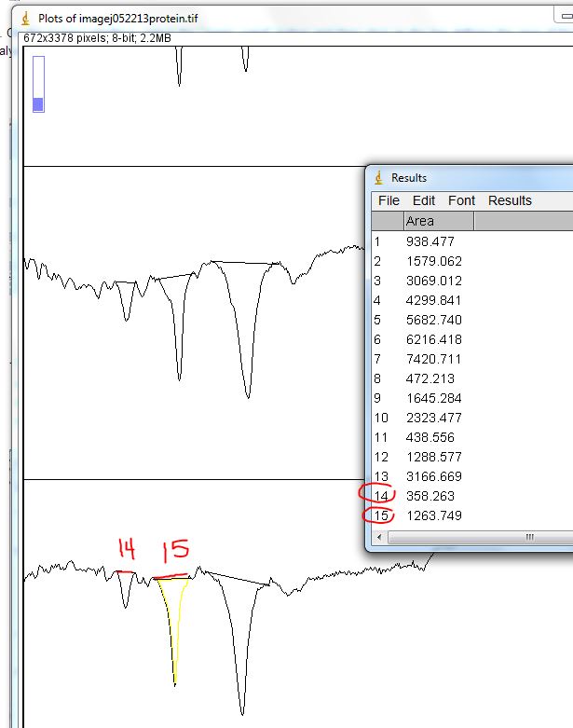Viewport: 573px width, 728px height.
Task: Select row 7 with area 7420.711
Action: (433, 359)
